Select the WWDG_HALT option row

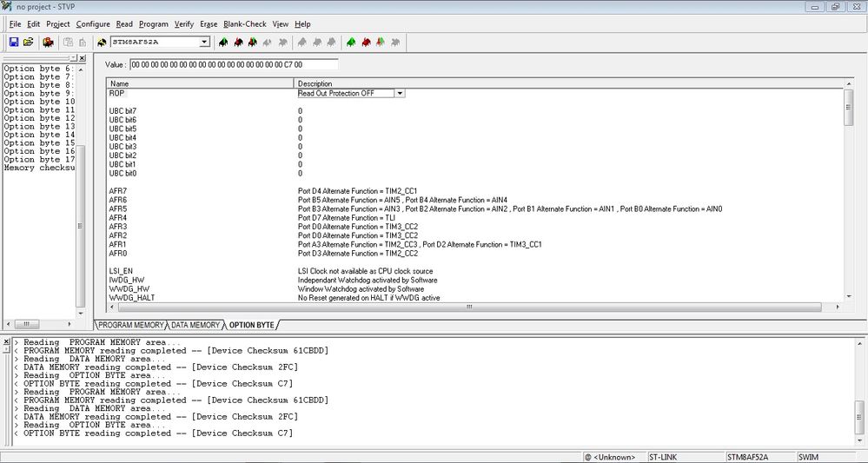point(132,298)
